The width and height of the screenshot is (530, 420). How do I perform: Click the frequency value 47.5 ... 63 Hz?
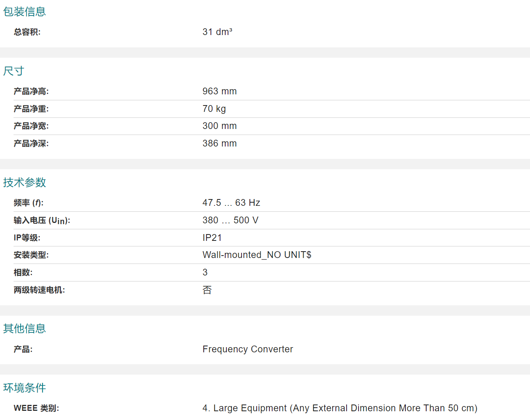231,203
